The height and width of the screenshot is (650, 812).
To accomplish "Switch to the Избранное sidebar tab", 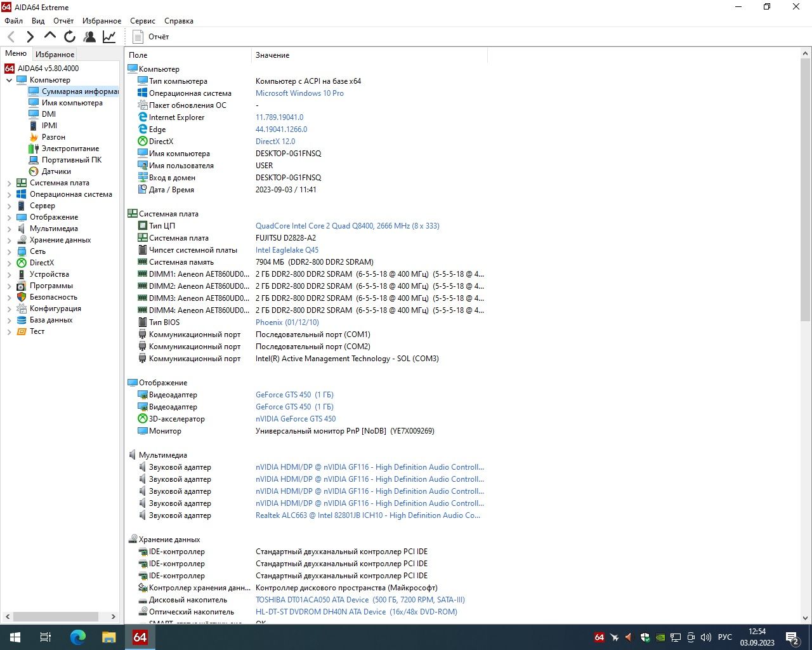I will 55,55.
